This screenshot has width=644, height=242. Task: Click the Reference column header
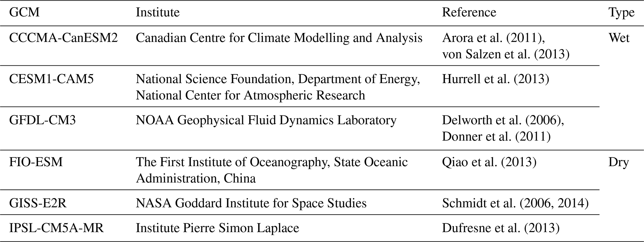469,12
